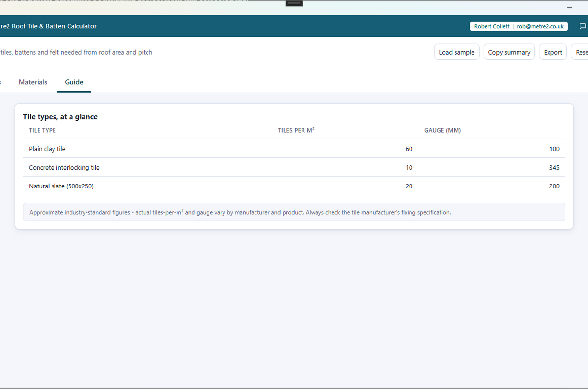This screenshot has width=588, height=389.
Task: Click the Load sample button
Action: click(456, 52)
